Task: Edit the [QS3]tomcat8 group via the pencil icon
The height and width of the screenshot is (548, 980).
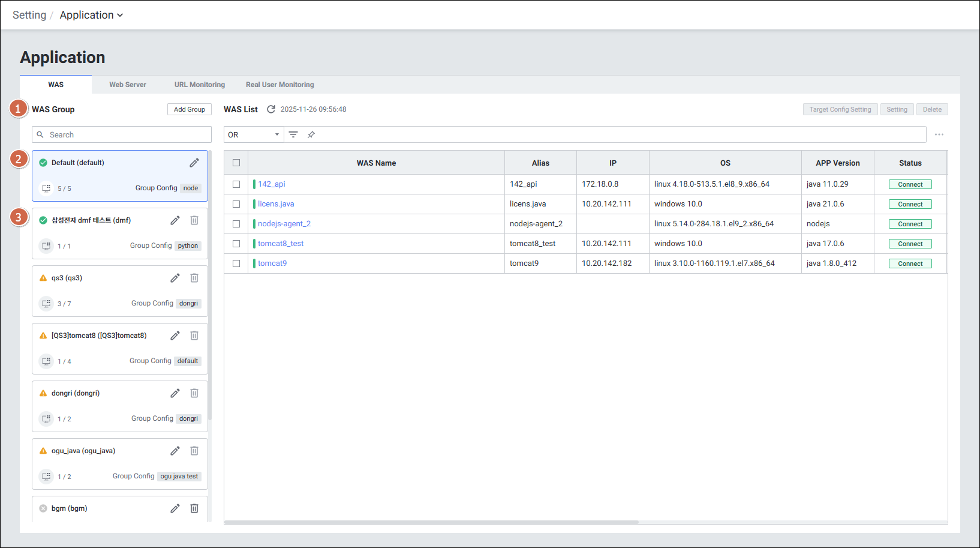Action: 175,336
